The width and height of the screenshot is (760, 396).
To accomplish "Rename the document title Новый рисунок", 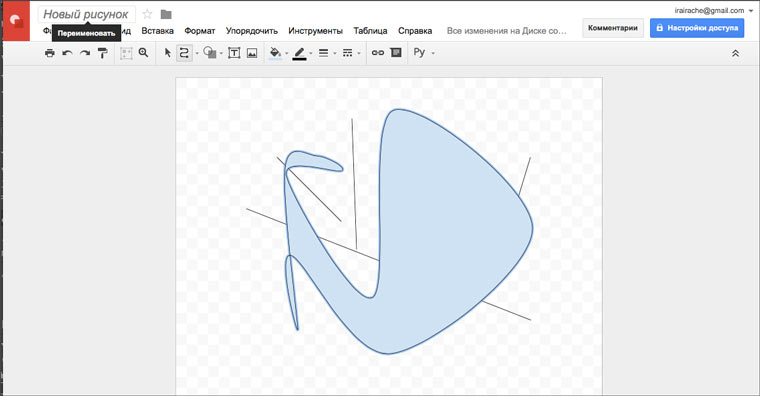I will click(x=86, y=15).
